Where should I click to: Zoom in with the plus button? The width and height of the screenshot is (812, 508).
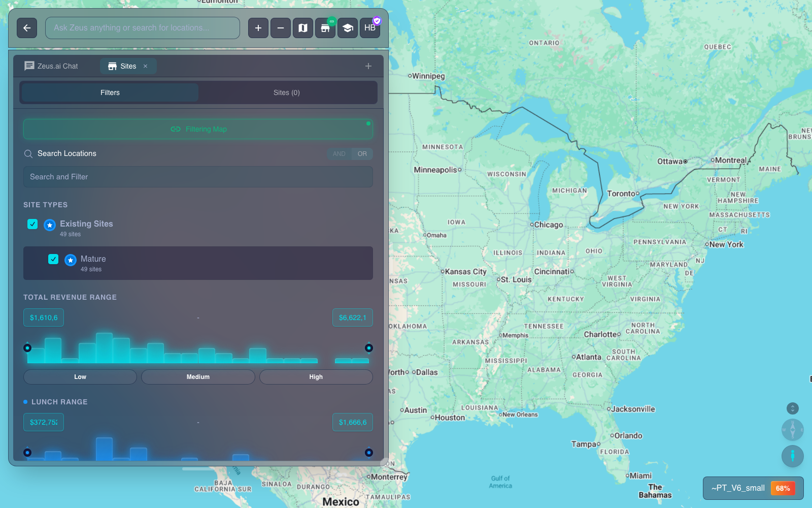(258, 28)
